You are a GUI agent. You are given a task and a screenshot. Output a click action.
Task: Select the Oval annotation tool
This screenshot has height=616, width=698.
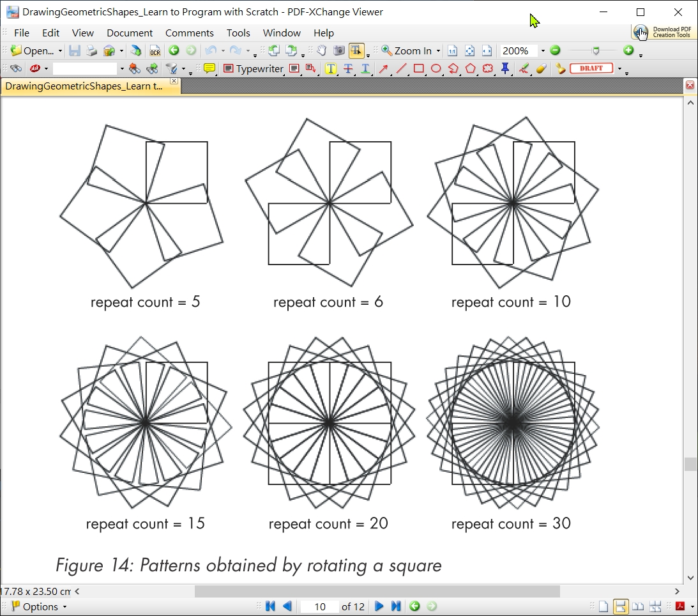(436, 68)
